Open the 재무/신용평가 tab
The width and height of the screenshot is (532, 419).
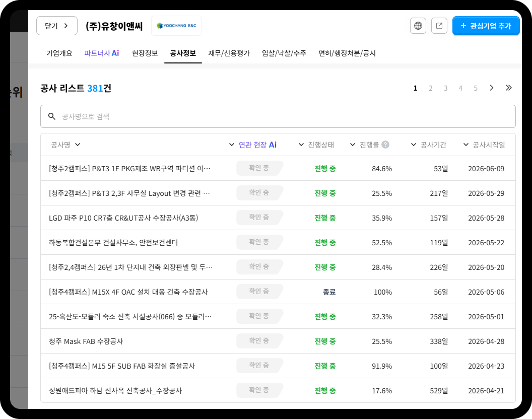[x=229, y=53]
